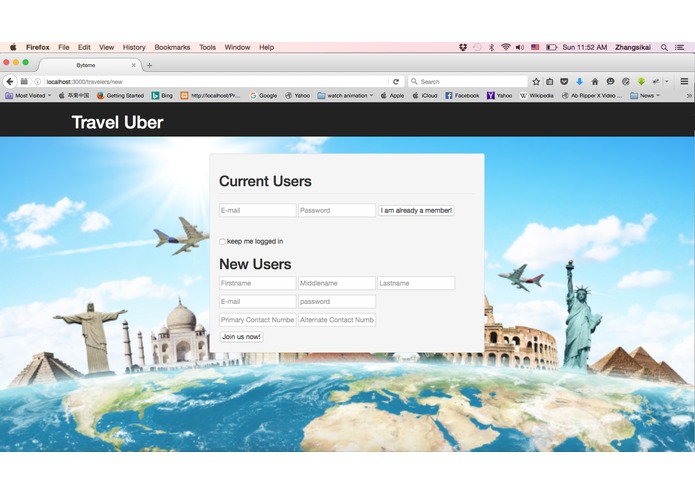Click the Pocket shield icon
The image size is (695, 494).
(x=564, y=82)
